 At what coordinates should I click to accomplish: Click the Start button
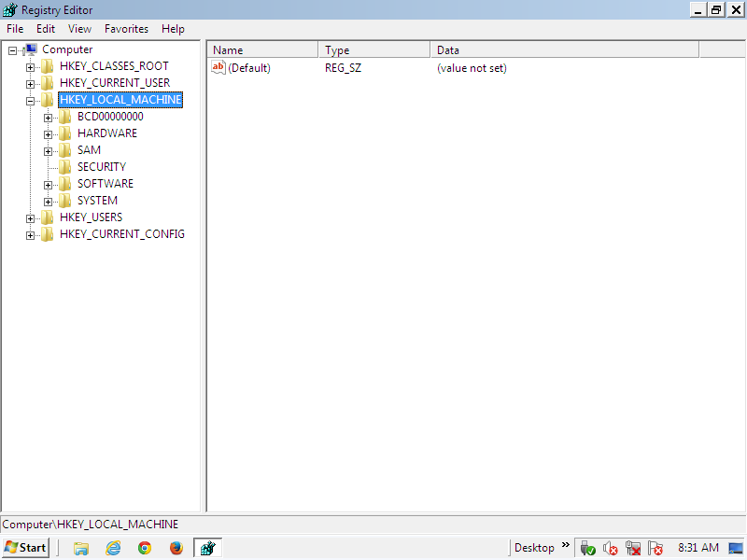(25, 548)
